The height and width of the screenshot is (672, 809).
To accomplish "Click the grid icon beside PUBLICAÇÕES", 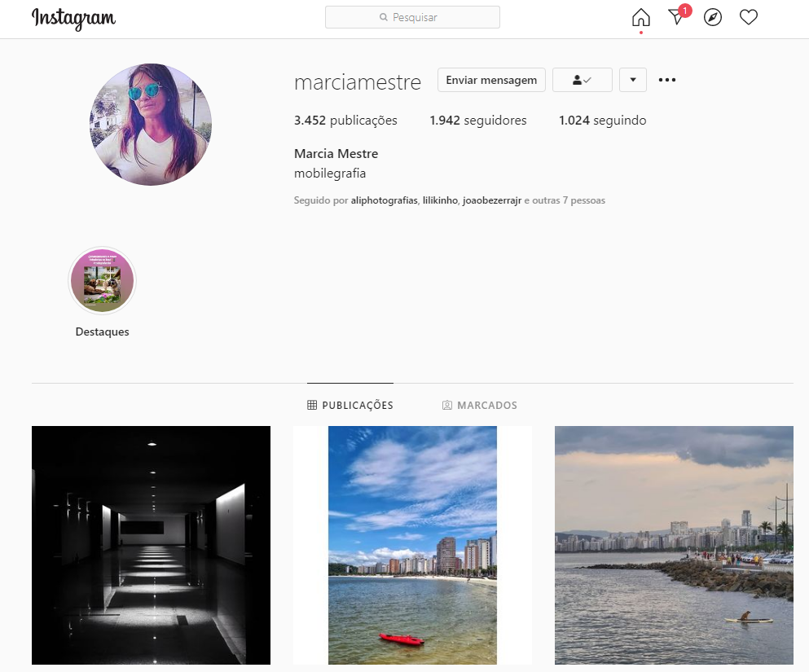I will click(313, 405).
